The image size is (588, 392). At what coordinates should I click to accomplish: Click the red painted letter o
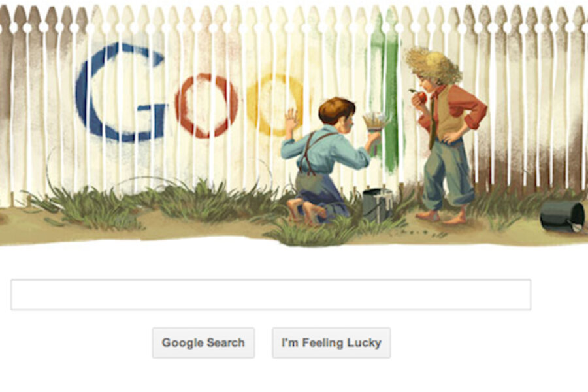(206, 105)
